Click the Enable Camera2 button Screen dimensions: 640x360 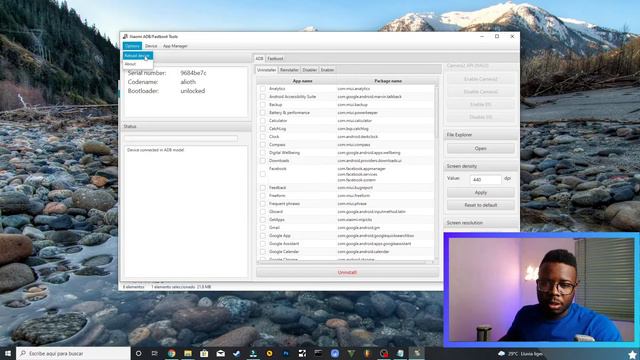[x=480, y=79]
